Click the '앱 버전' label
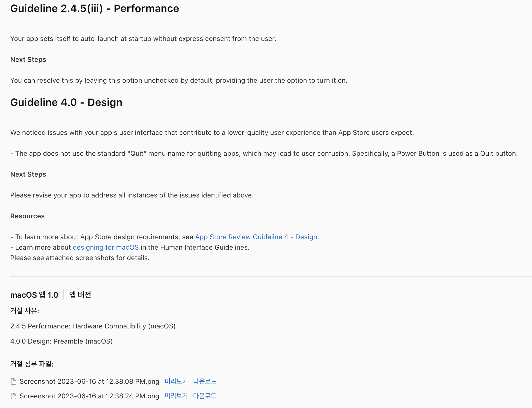 pyautogui.click(x=80, y=295)
